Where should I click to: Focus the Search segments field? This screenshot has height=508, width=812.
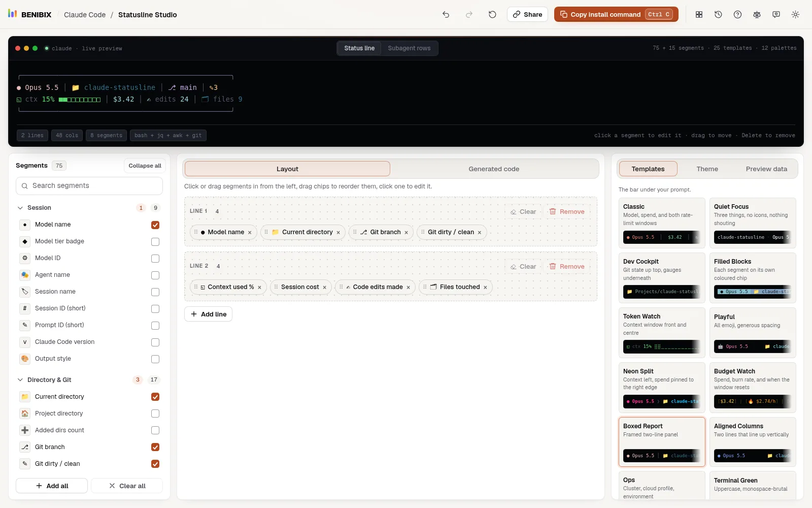[x=89, y=186]
